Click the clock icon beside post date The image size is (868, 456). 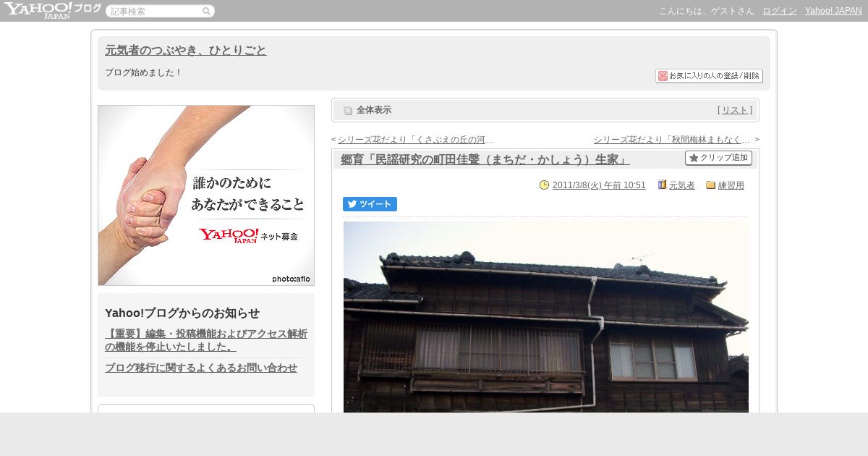pyautogui.click(x=545, y=185)
